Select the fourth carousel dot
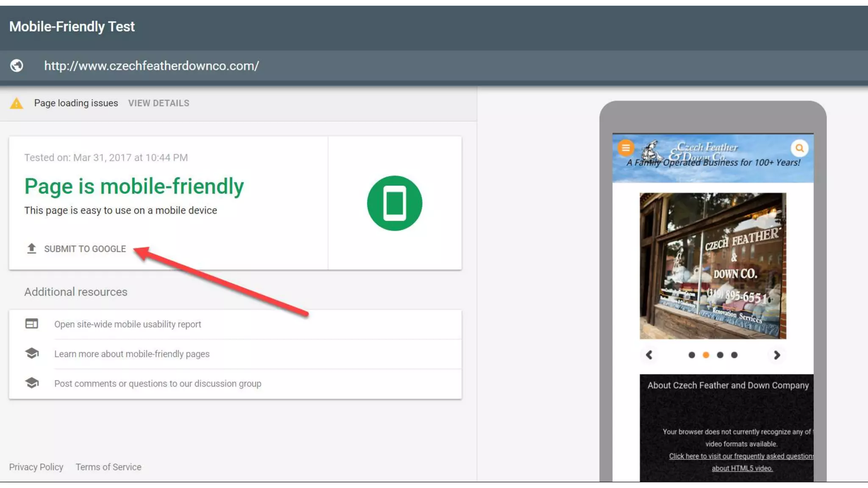868x488 pixels. coord(734,355)
